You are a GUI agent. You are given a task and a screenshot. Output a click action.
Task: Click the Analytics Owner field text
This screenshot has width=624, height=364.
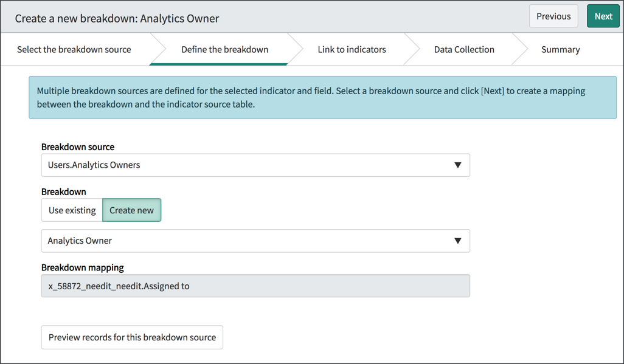(80, 241)
